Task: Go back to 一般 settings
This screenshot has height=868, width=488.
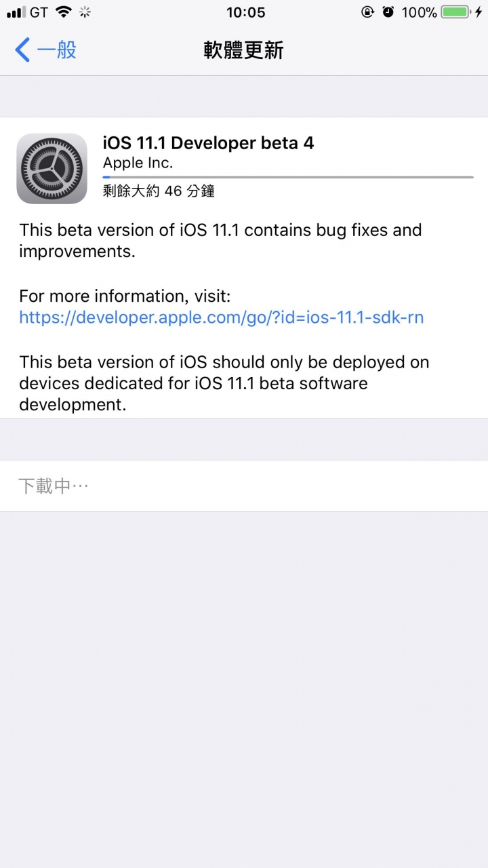Action: click(x=45, y=50)
